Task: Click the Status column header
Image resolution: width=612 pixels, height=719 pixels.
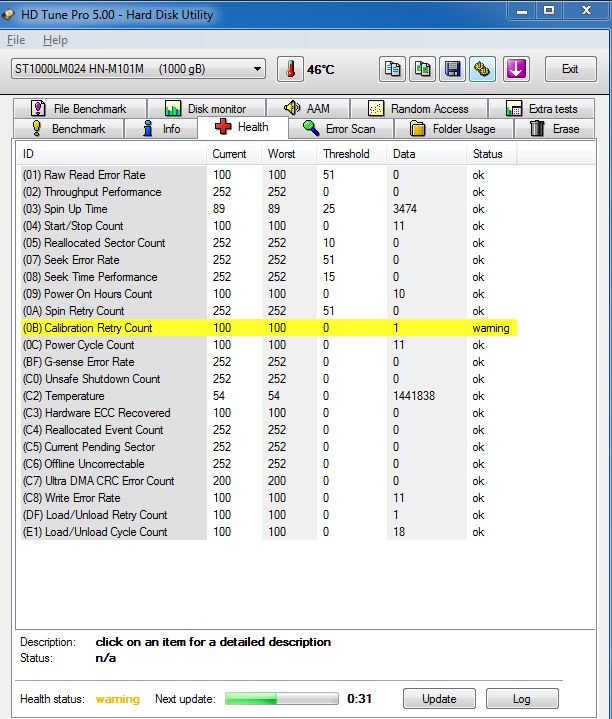Action: tap(491, 154)
